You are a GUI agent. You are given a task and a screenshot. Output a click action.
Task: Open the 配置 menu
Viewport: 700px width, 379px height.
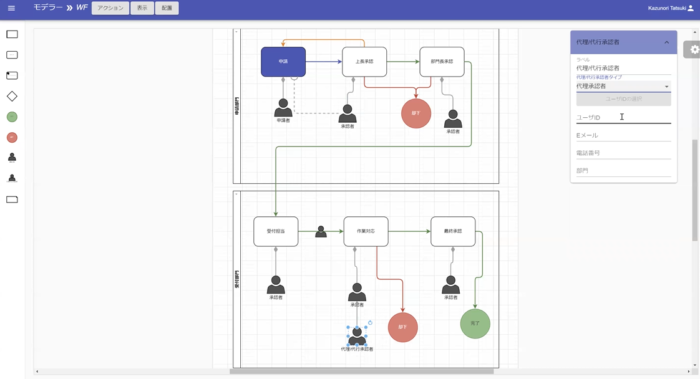coord(167,8)
